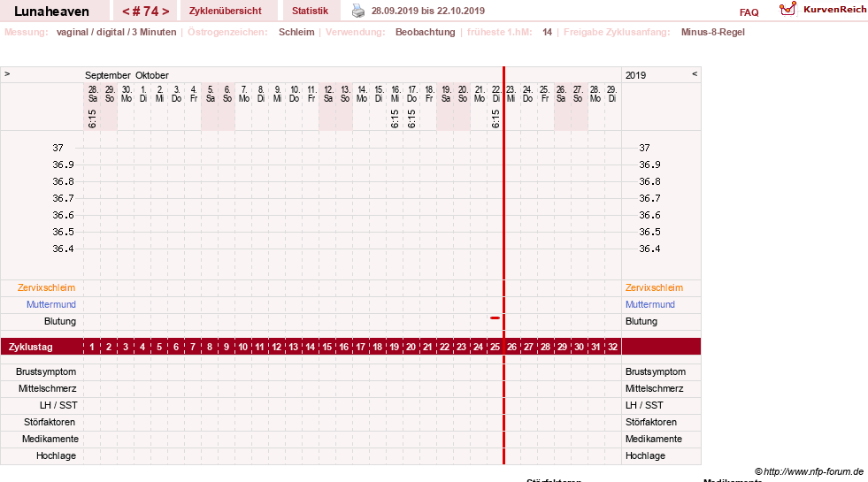
Task: Click the date header '29. Di' at the end
Action: (x=611, y=94)
